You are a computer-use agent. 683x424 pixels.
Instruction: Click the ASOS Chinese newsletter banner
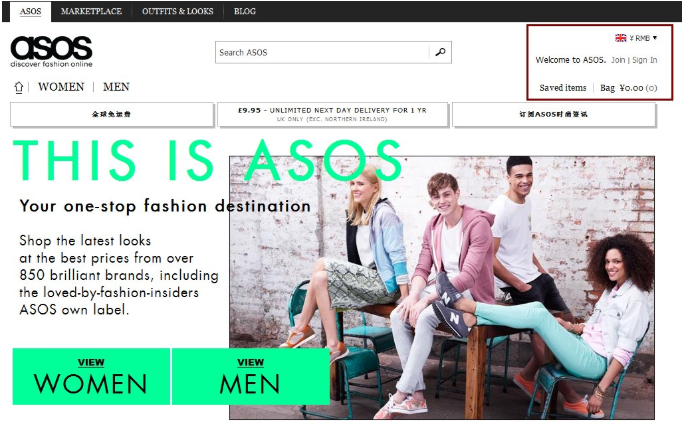(554, 115)
